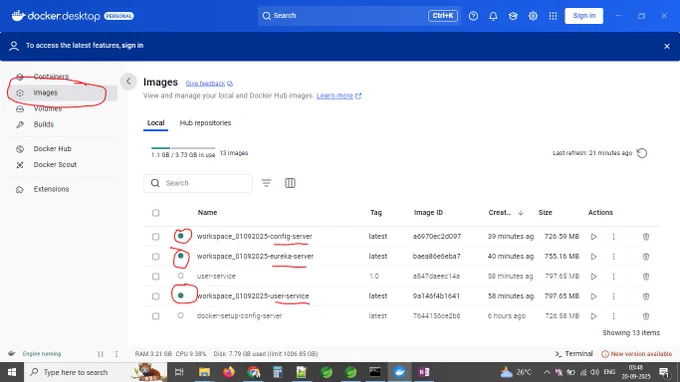Open Chrome from the taskbar
The image size is (680, 382).
(254, 372)
